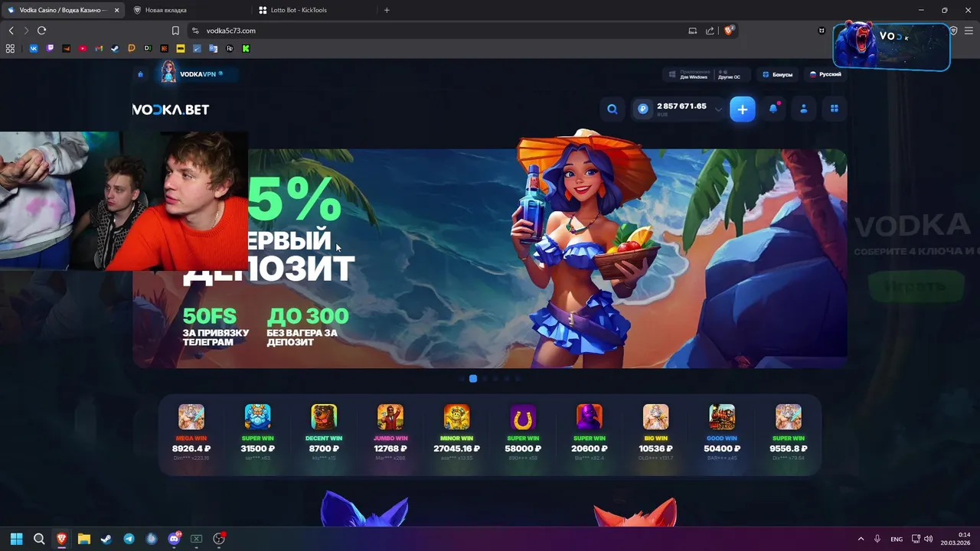Click the Brave Shields lion icon

729,31
